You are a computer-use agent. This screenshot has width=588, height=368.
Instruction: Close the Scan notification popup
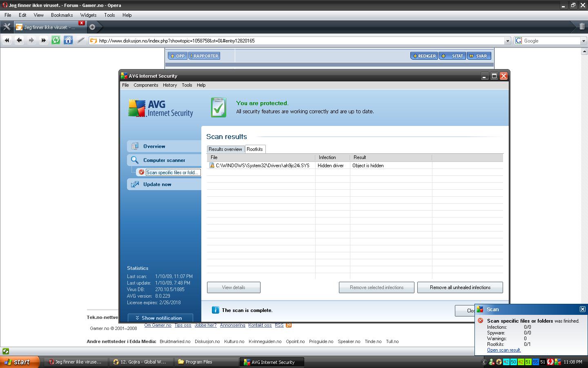(583, 309)
